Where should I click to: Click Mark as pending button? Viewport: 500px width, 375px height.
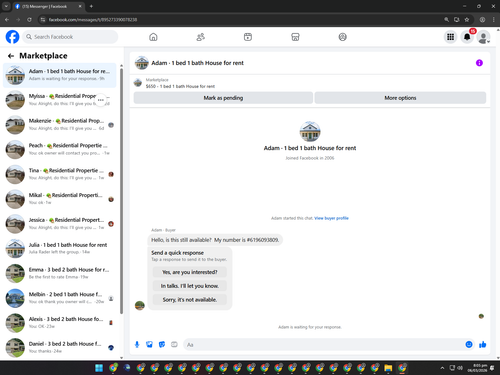pyautogui.click(x=223, y=98)
